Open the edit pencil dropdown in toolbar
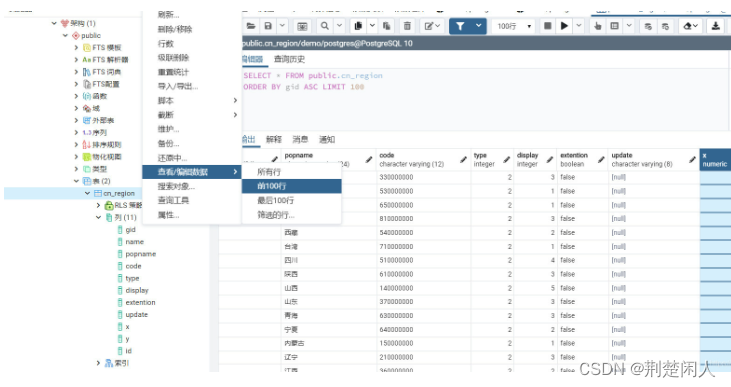The height and width of the screenshot is (387, 731). pyautogui.click(x=432, y=26)
